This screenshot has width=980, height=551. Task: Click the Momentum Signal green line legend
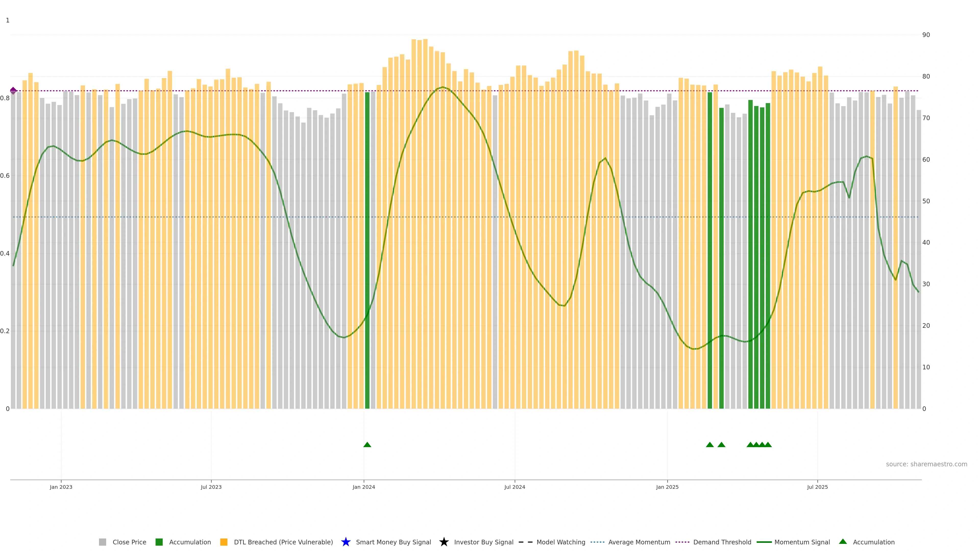point(764,542)
